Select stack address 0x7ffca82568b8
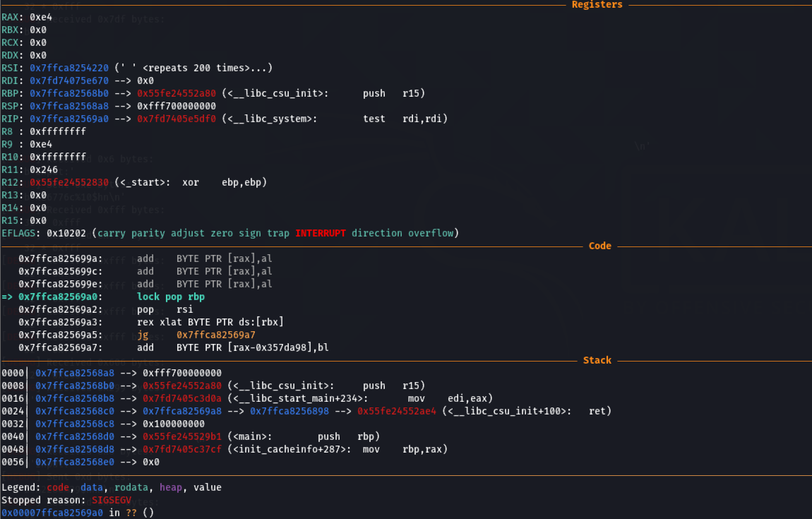812x519 pixels. [x=75, y=398]
